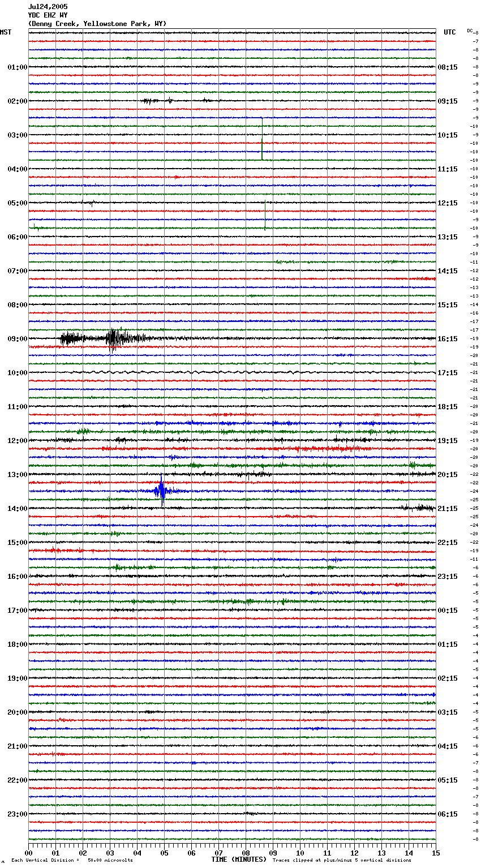Click the blue seismic burst below 13:00 trace
This screenshot has height=868, width=481.
pos(163,490)
